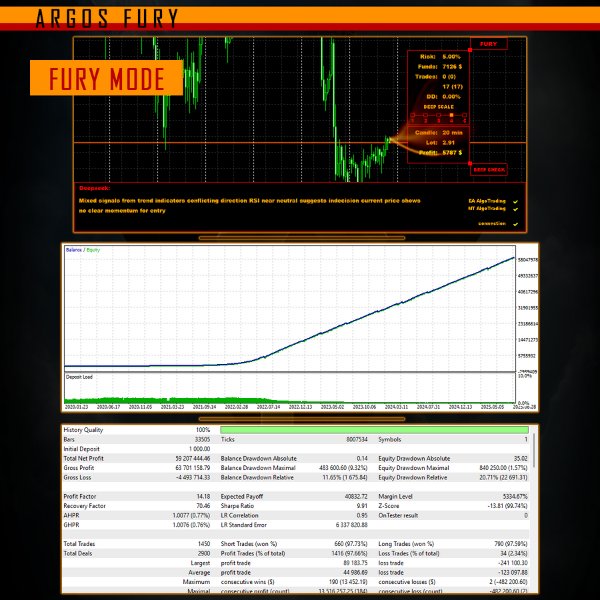Click the chart date label 2024.03.11
Image resolution: width=600 pixels, height=600 pixels.
pos(396,407)
